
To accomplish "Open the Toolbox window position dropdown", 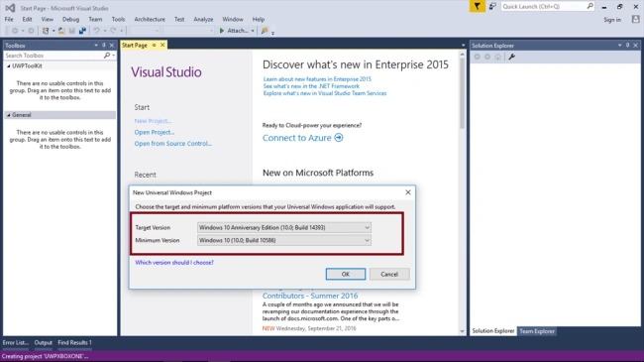I will tap(96, 46).
